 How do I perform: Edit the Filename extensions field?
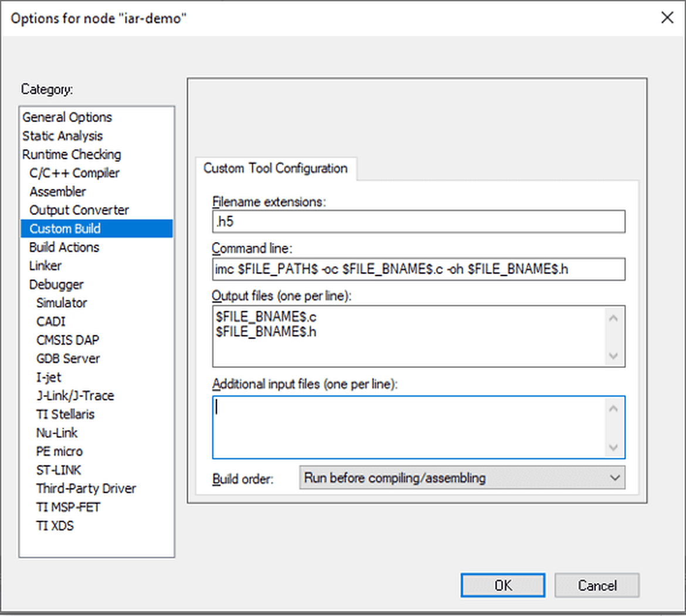[x=417, y=222]
